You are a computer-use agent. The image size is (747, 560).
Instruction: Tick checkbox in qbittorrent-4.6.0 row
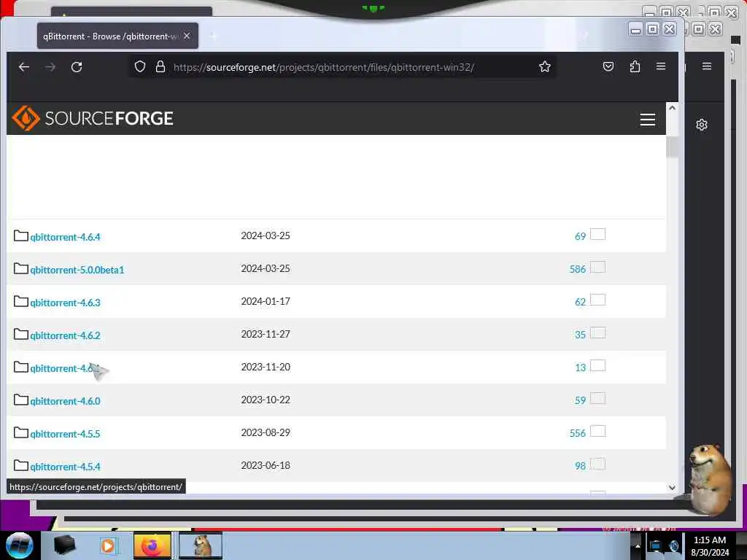tap(597, 399)
